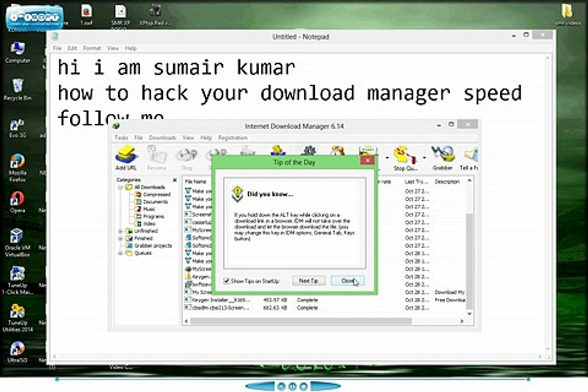Screen dimensions: 588x392
Task: Open the Edit menu in Notepad
Action: click(x=72, y=48)
